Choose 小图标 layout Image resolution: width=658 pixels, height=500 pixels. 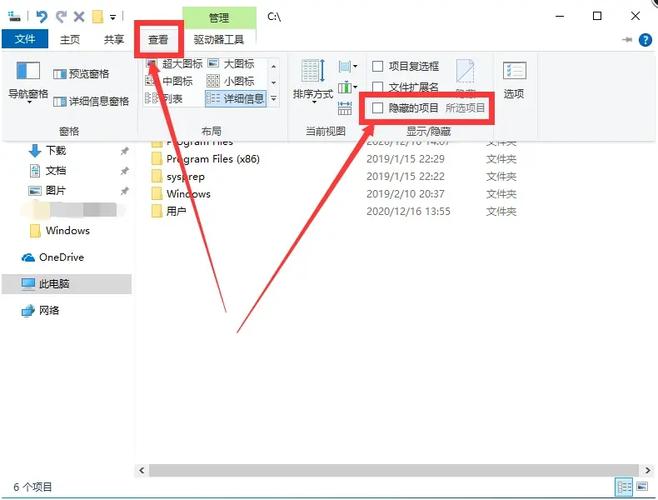(230, 81)
